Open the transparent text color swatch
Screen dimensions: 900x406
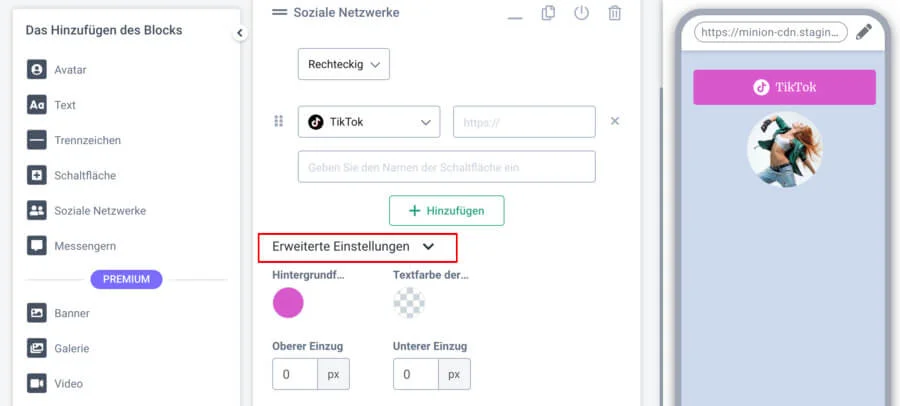(409, 303)
